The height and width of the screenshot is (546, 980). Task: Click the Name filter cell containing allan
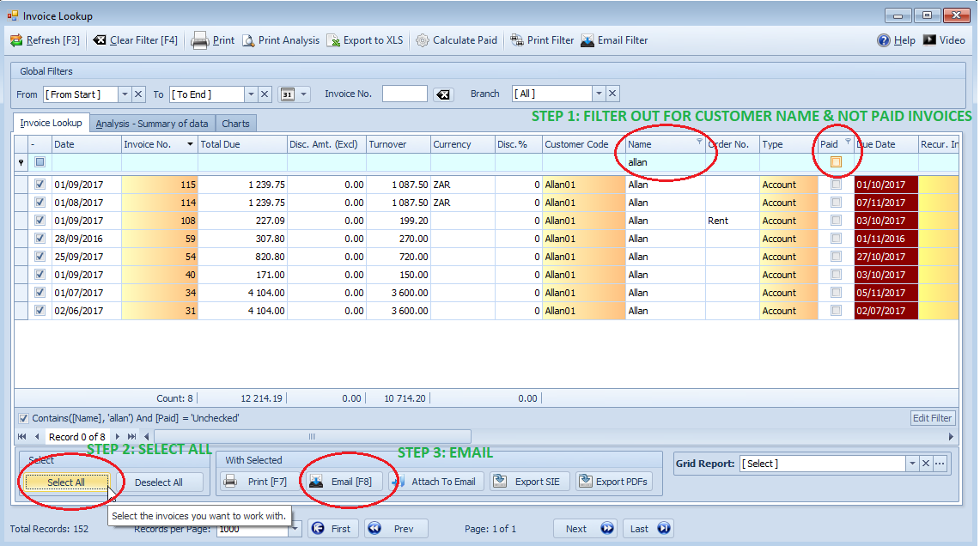(x=666, y=162)
